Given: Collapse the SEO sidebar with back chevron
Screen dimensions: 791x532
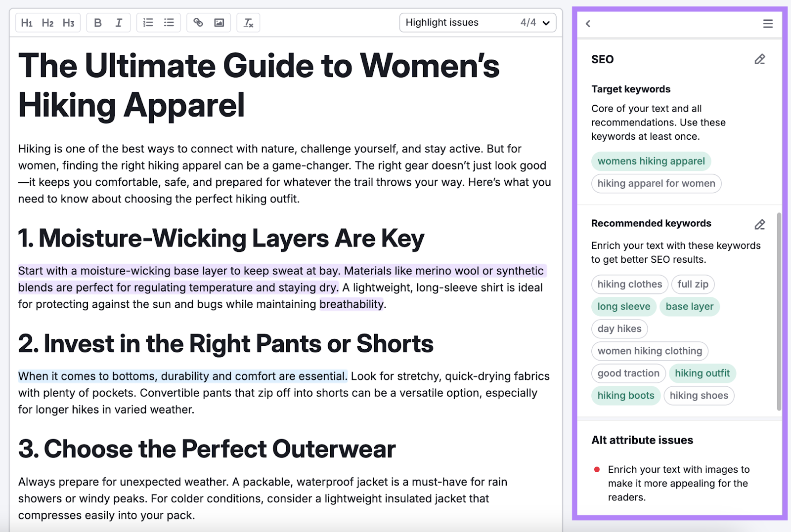Looking at the screenshot, I should (x=588, y=23).
